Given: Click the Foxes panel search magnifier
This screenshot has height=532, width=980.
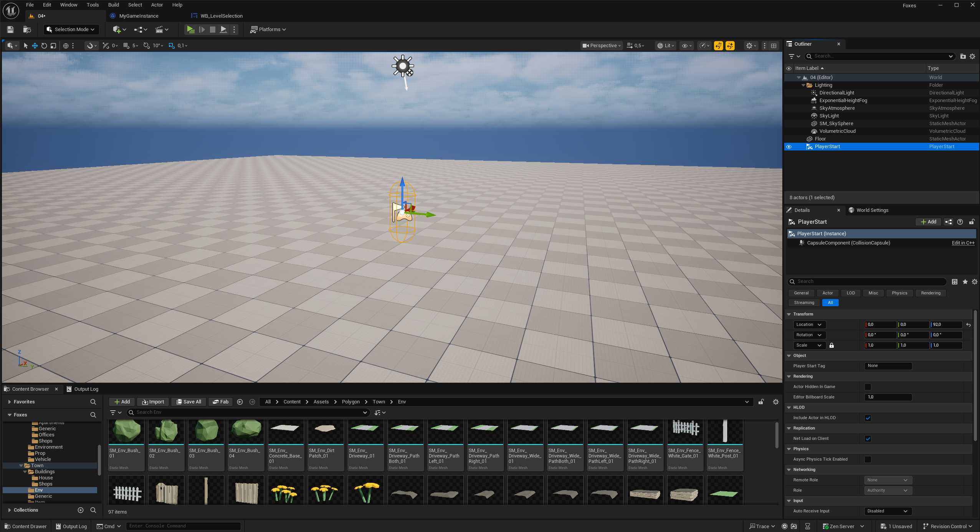Looking at the screenshot, I should click(93, 415).
